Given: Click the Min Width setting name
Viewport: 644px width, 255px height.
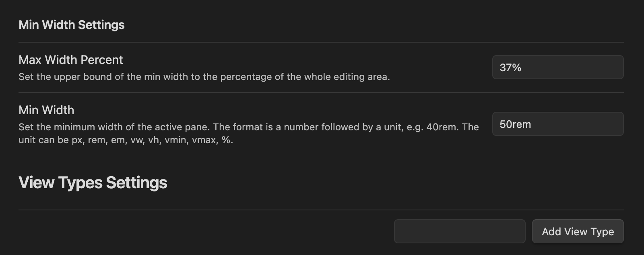Looking at the screenshot, I should click(x=46, y=110).
